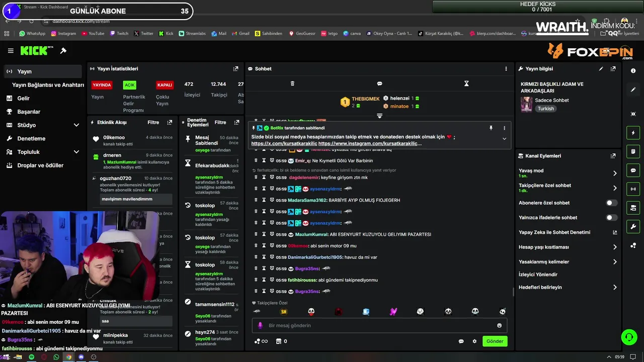The image size is (644, 362).
Task: Click the chat settings gear icon
Action: (474, 341)
